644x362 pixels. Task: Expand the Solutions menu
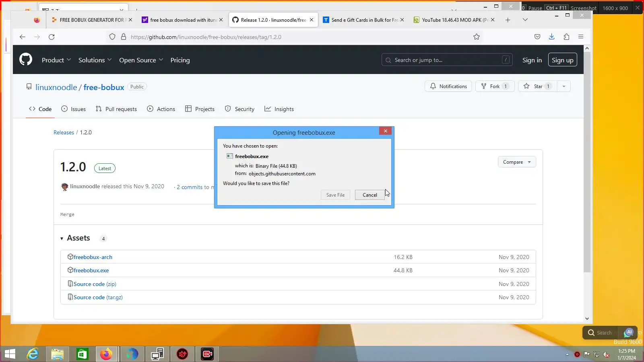[x=95, y=60]
